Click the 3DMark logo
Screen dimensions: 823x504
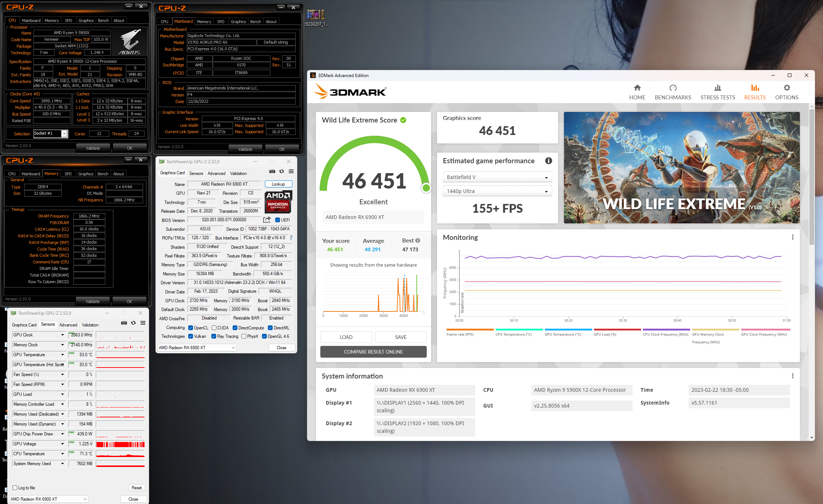(x=350, y=91)
